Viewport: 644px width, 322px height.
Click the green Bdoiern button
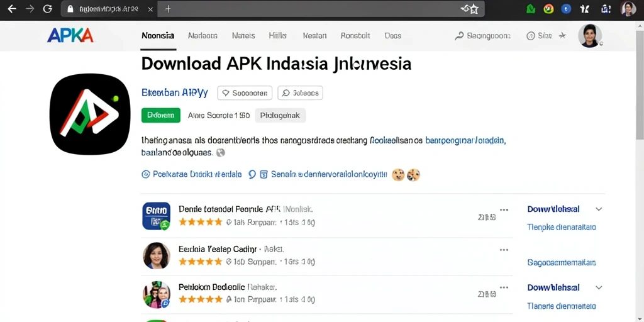point(160,116)
